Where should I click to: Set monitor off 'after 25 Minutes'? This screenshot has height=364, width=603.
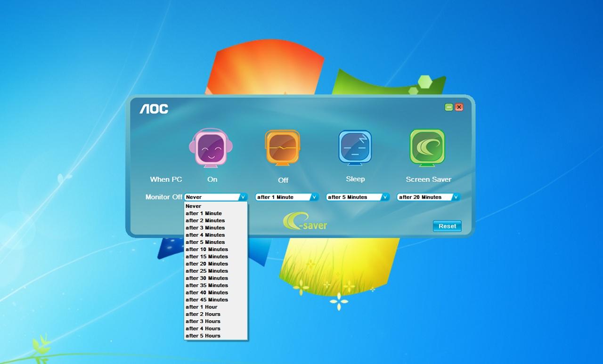tap(216, 271)
